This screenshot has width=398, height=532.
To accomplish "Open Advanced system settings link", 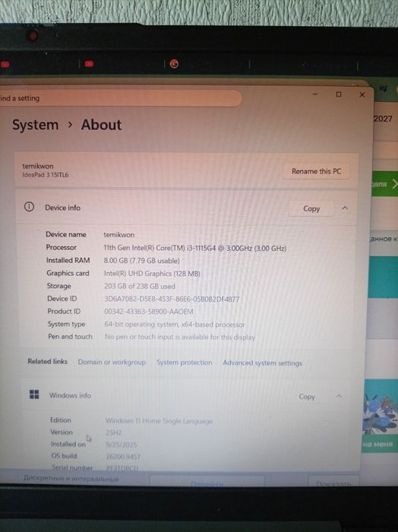I will coord(262,363).
